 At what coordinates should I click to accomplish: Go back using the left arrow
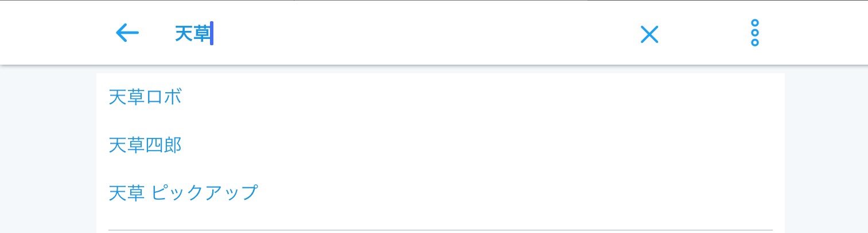[127, 33]
